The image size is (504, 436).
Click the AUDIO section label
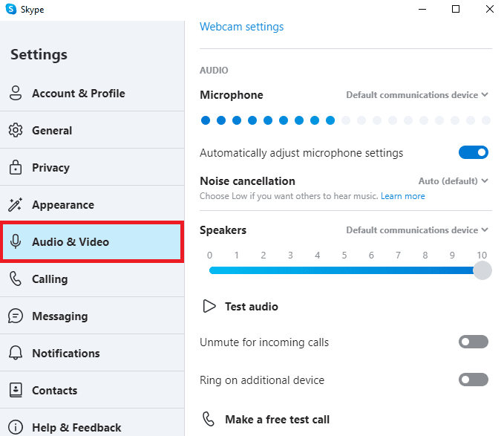tap(214, 70)
